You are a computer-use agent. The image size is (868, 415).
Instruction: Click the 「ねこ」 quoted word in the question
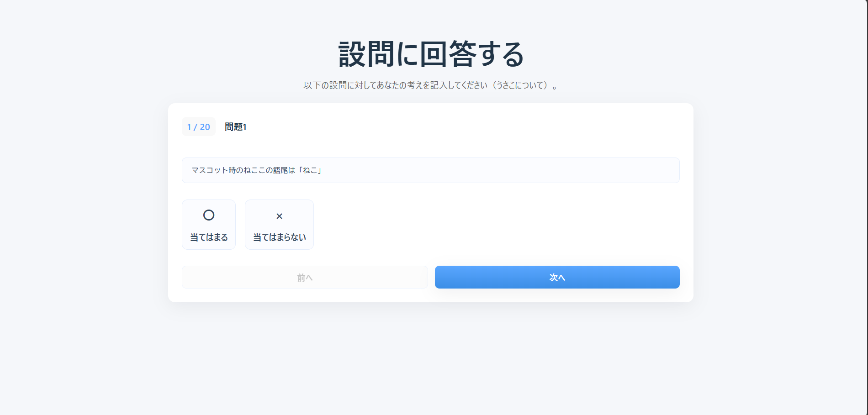click(x=310, y=170)
